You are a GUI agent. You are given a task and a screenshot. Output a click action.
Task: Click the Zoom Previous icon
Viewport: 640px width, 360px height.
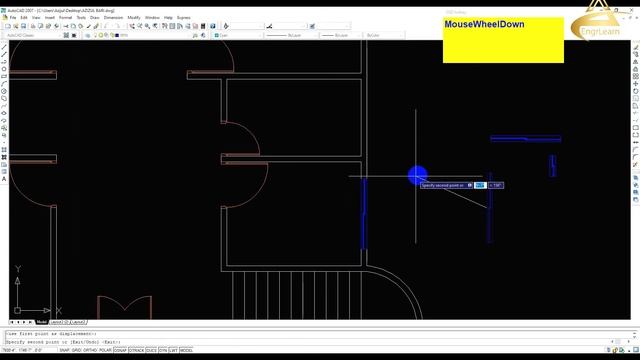point(155,26)
